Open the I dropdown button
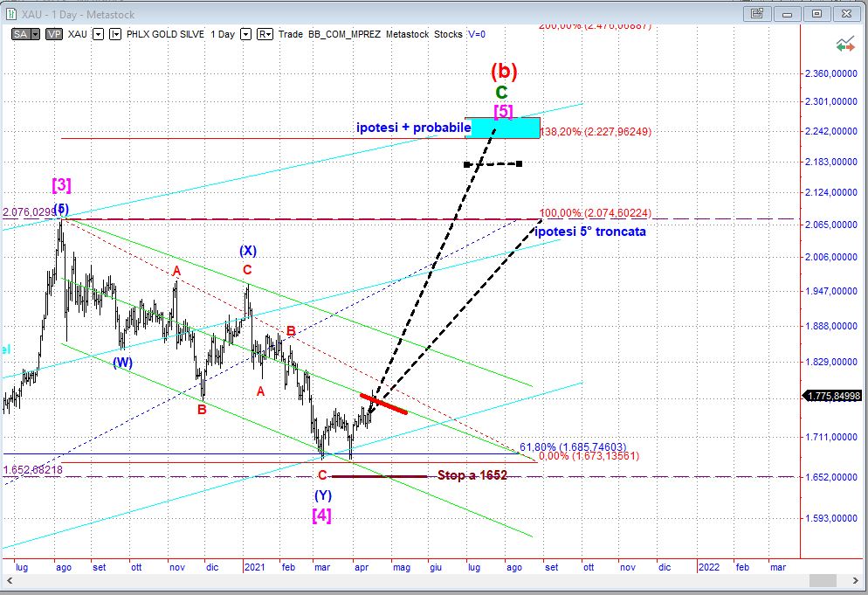Screen dimensions: 868x595 pos(115,34)
